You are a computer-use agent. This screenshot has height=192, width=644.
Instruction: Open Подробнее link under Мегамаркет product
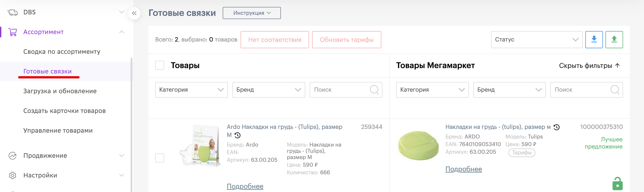464,169
